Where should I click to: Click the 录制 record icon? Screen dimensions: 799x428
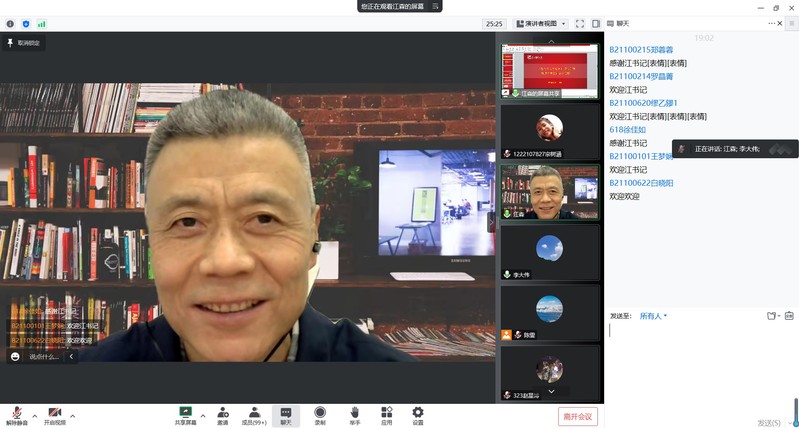[320, 411]
